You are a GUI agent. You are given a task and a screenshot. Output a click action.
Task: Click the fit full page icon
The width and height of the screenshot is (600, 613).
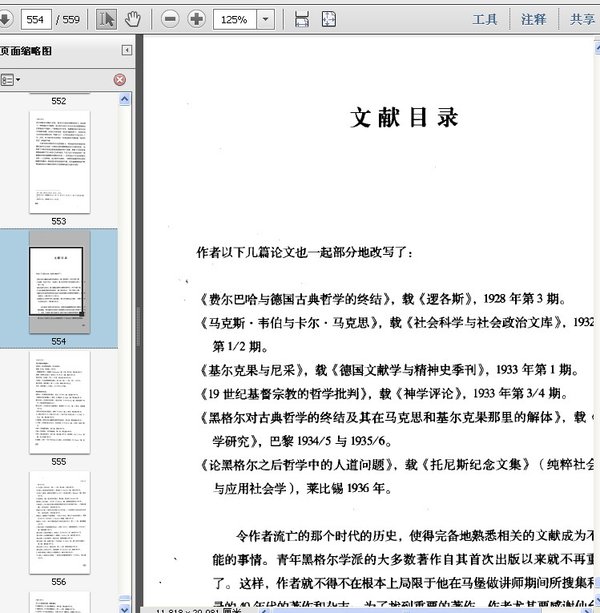pos(329,19)
